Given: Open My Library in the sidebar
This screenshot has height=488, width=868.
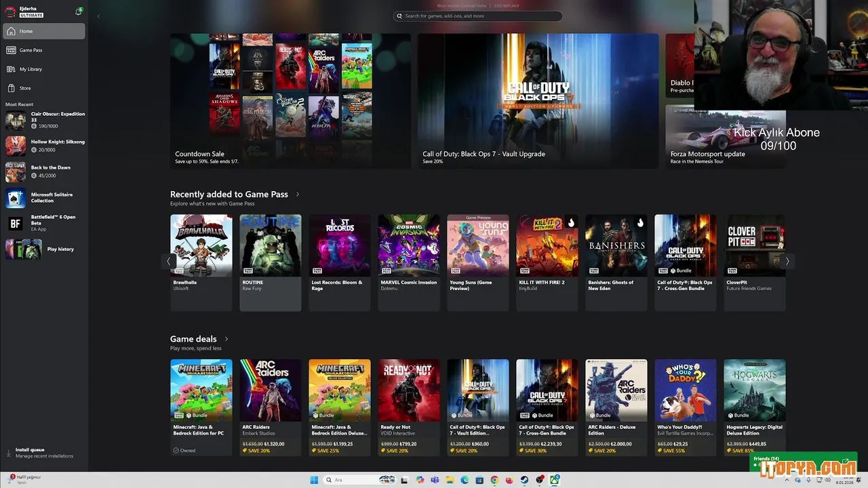Looking at the screenshot, I should 44,69.
